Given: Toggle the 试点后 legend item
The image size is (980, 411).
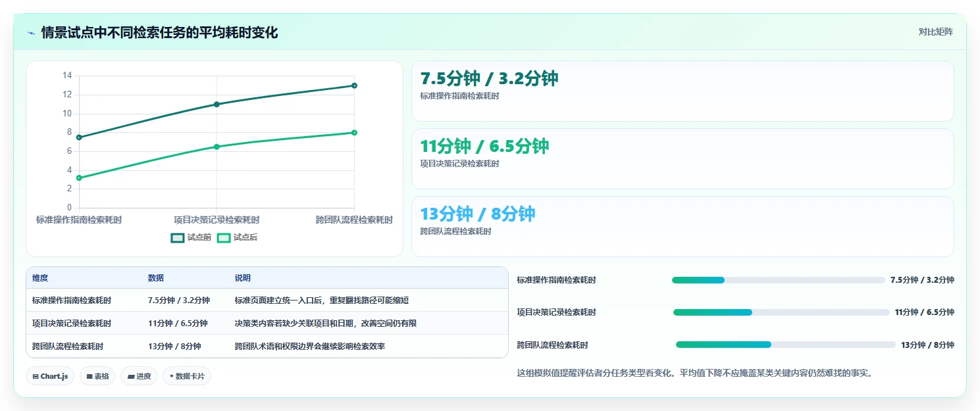Looking at the screenshot, I should click(x=237, y=237).
